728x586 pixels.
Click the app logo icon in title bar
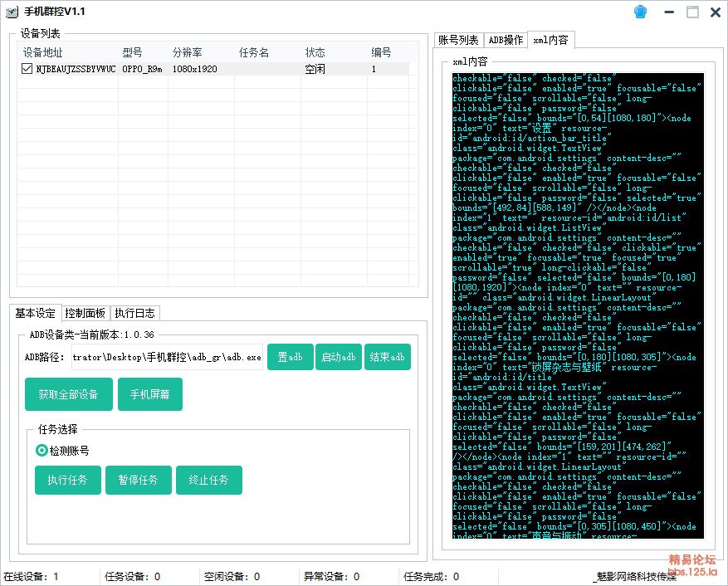12,12
